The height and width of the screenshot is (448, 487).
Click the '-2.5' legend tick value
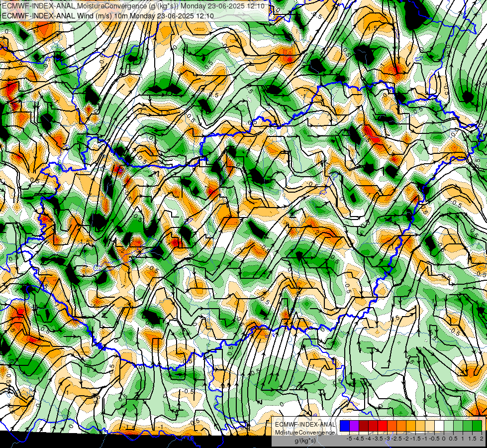(396, 439)
